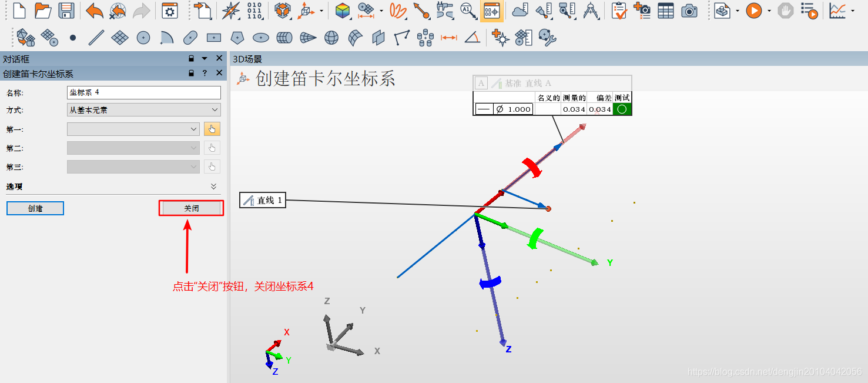Open the drafting compass tool
The width and height of the screenshot is (868, 383).
(x=591, y=10)
